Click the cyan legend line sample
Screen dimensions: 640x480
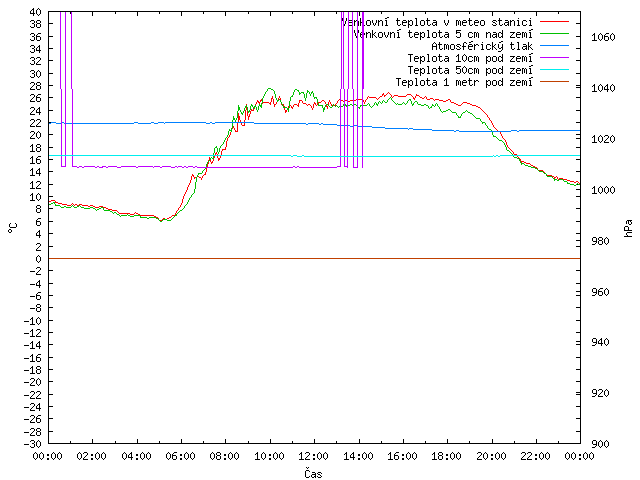[x=554, y=70]
